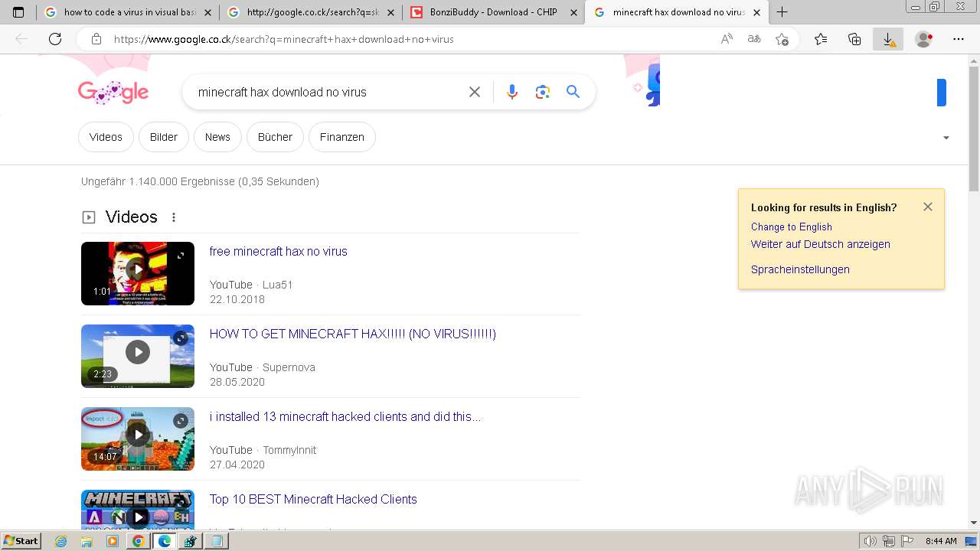
Task: Add this page to favorites with the star icon
Action: (x=782, y=39)
